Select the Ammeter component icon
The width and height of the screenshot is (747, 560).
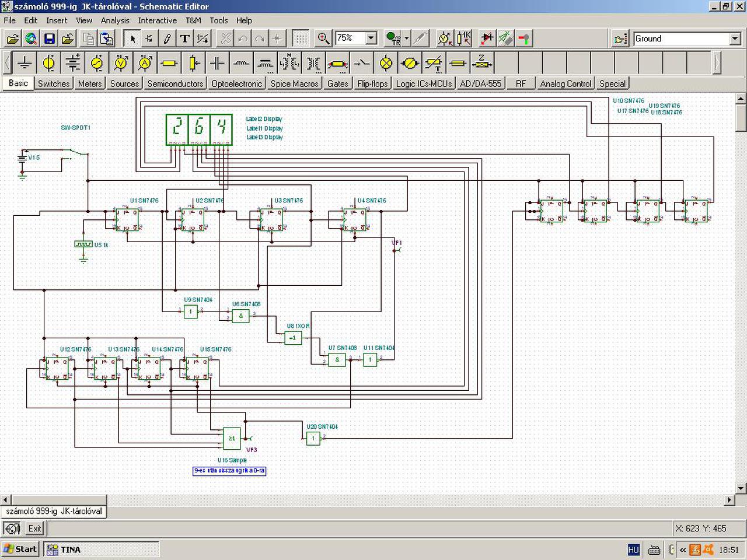pyautogui.click(x=145, y=62)
